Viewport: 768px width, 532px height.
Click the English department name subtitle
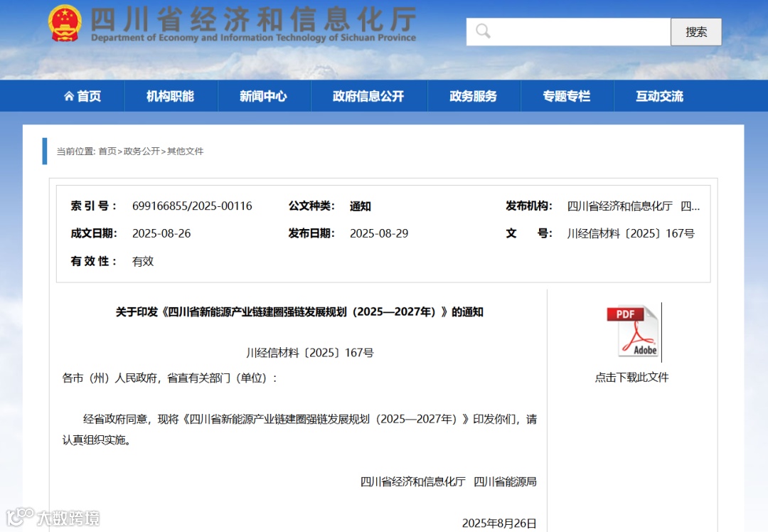click(253, 38)
